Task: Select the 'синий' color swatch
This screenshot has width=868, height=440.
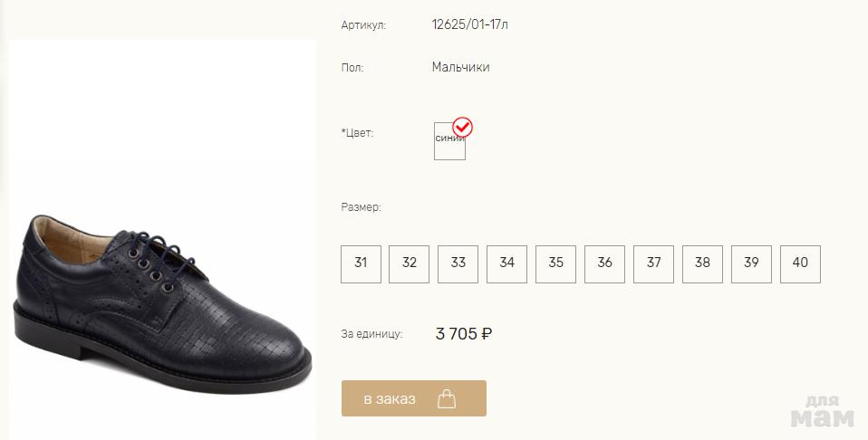Action: coord(449,143)
